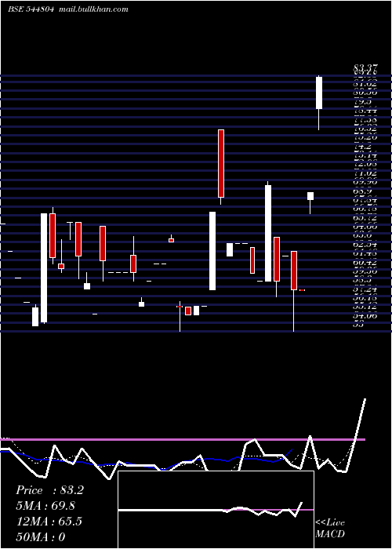Click the 79.5 price axis label

coord(362,102)
